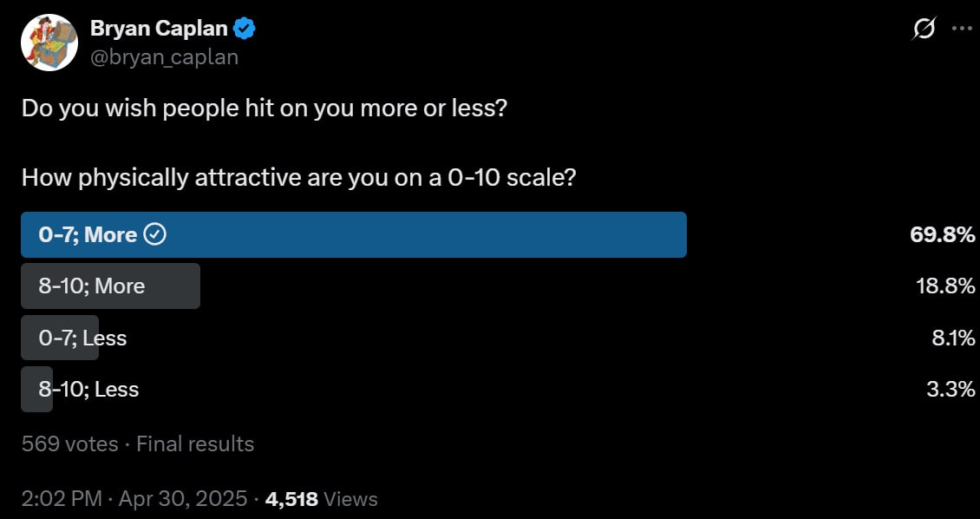Select the '8-10; More' poll option

coord(111,286)
